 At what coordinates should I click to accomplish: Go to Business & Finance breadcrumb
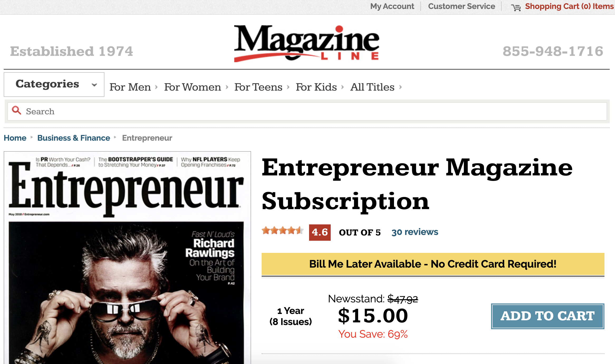point(74,138)
